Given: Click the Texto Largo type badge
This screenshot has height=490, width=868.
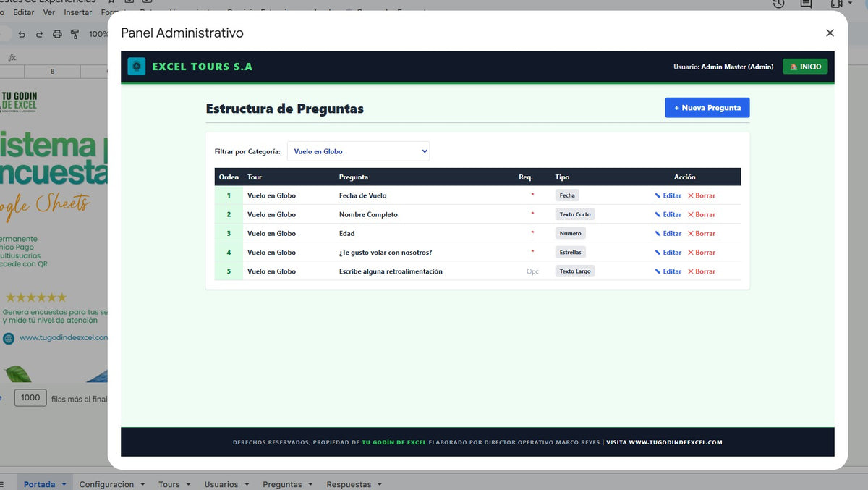Looking at the screenshot, I should 575,271.
